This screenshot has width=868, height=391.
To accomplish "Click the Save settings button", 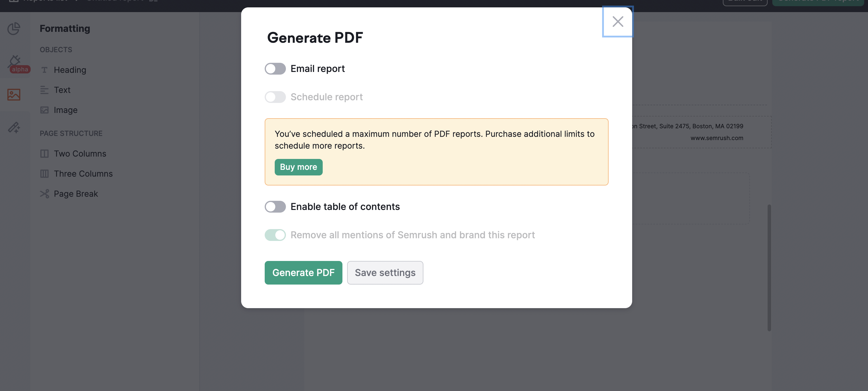I will point(385,272).
